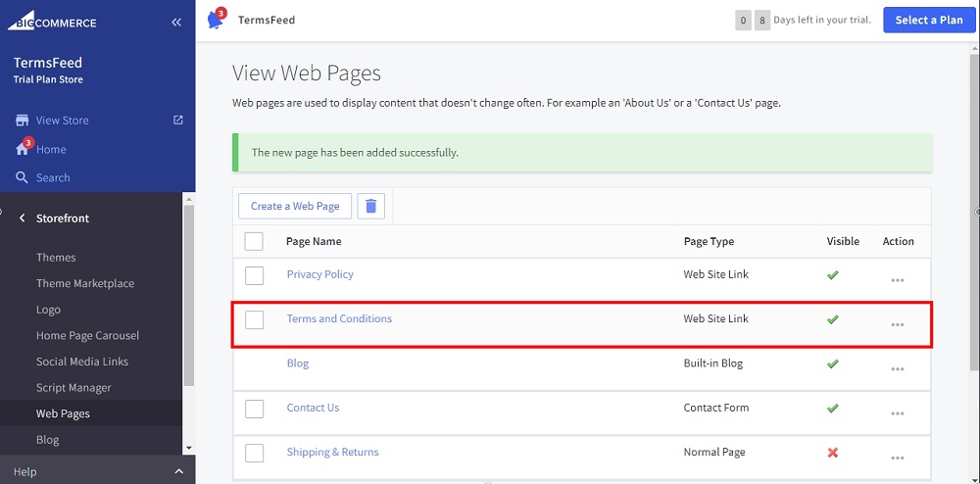Open Theme Marketplace menu item

pos(85,283)
